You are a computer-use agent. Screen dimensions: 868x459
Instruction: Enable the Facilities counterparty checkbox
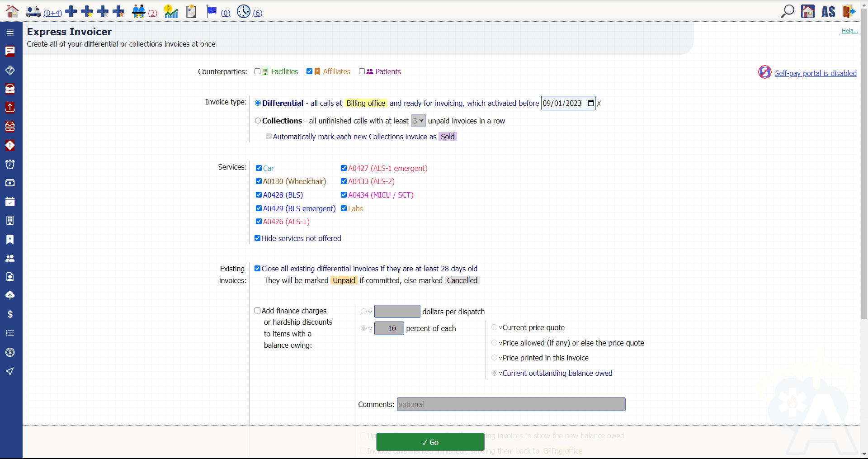258,71
